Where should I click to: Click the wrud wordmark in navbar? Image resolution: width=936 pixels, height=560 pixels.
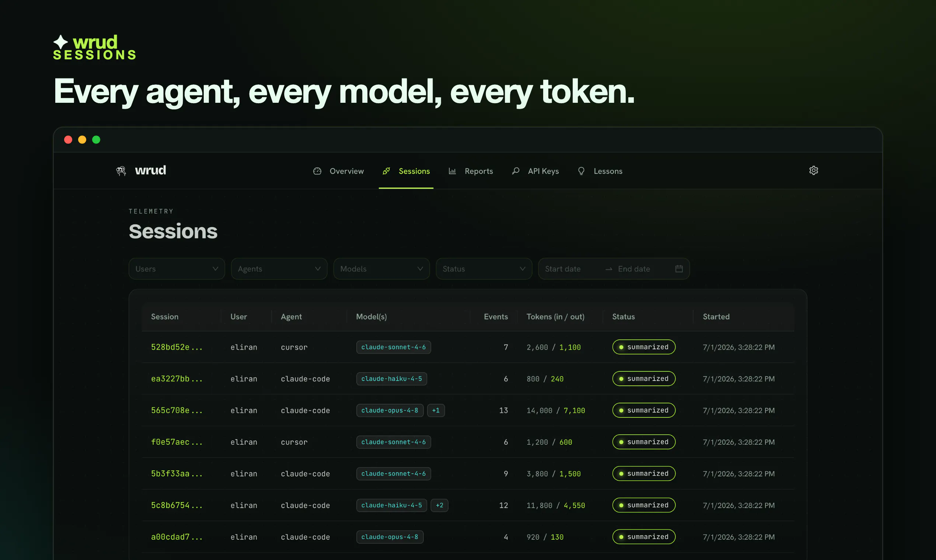[x=151, y=170]
